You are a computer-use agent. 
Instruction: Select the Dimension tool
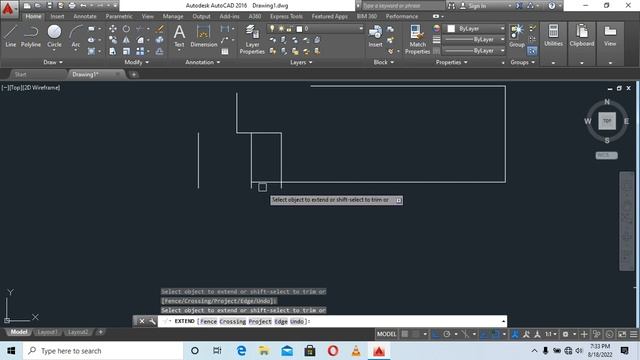tap(204, 36)
